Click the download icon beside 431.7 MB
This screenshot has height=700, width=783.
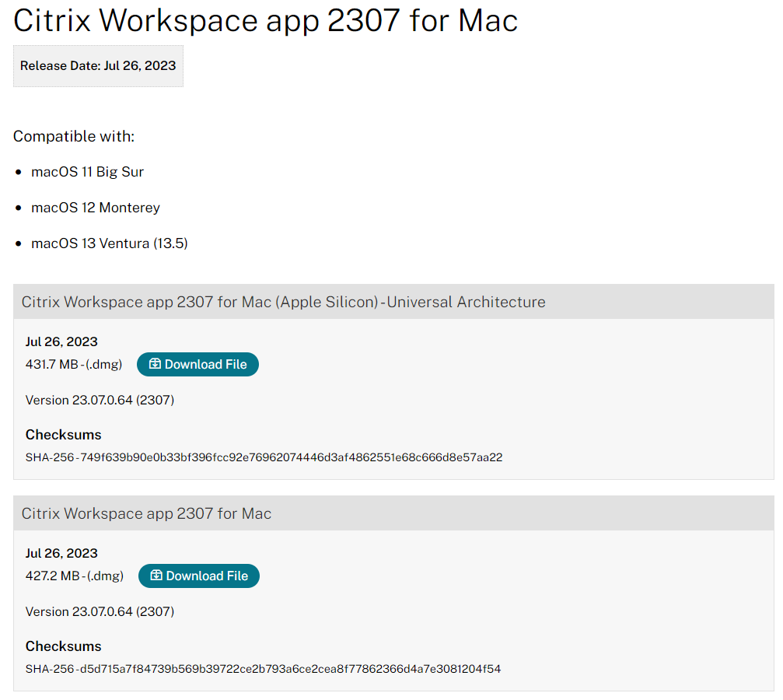[x=156, y=364]
